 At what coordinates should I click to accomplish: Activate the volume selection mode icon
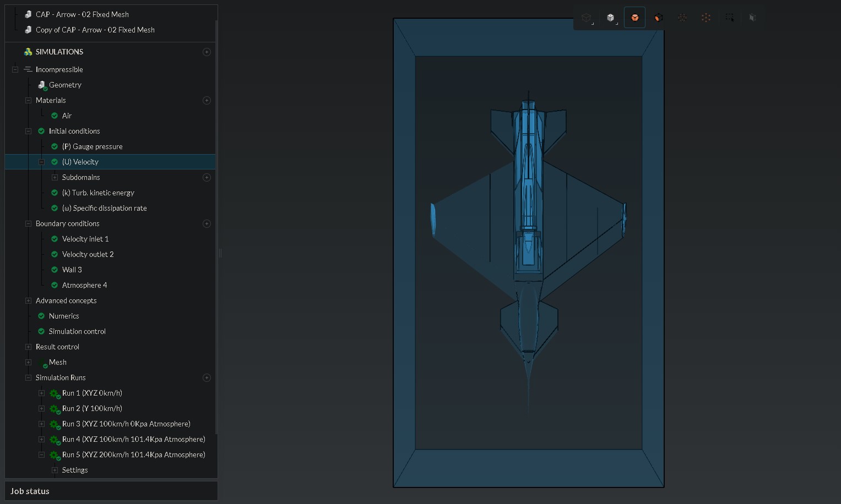coord(634,18)
